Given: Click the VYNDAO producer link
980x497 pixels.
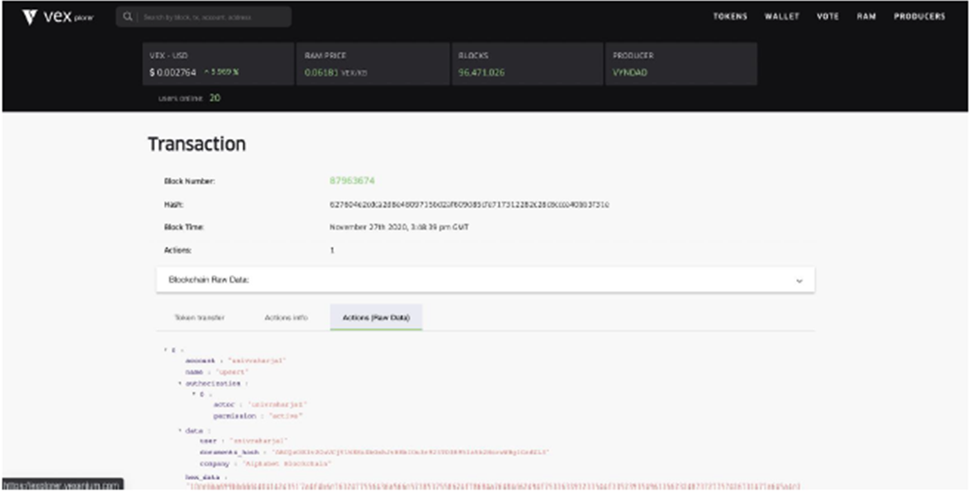Looking at the screenshot, I should [629, 72].
